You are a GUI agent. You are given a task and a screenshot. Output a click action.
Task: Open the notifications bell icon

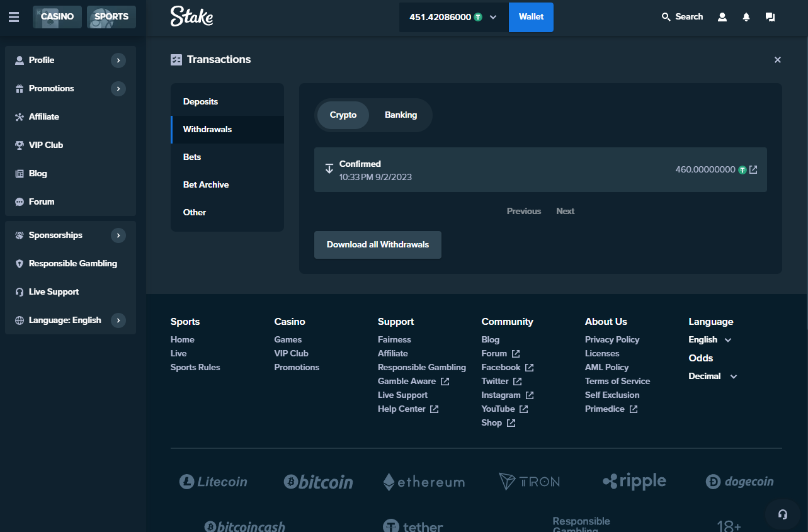tap(746, 17)
